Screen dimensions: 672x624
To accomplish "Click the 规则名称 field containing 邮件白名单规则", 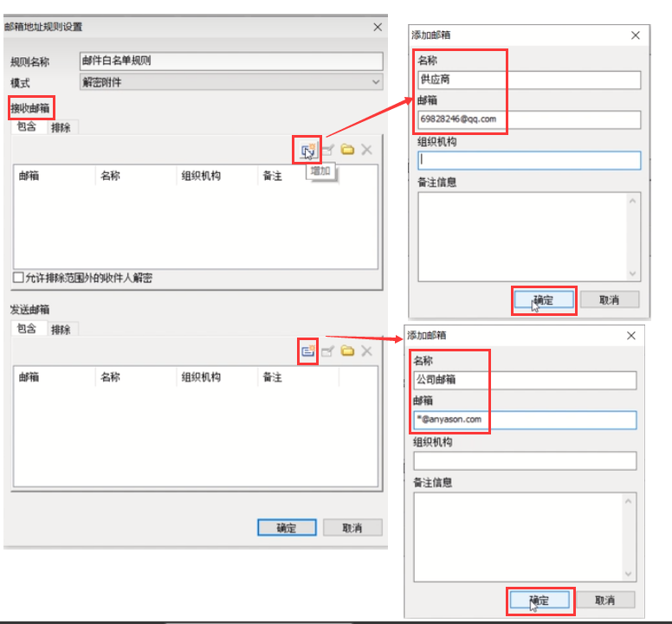I will pyautogui.click(x=230, y=61).
